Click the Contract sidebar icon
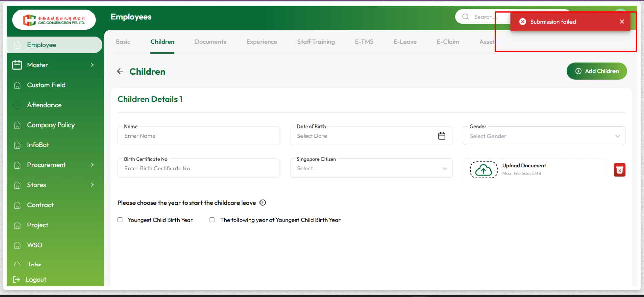 (x=17, y=205)
